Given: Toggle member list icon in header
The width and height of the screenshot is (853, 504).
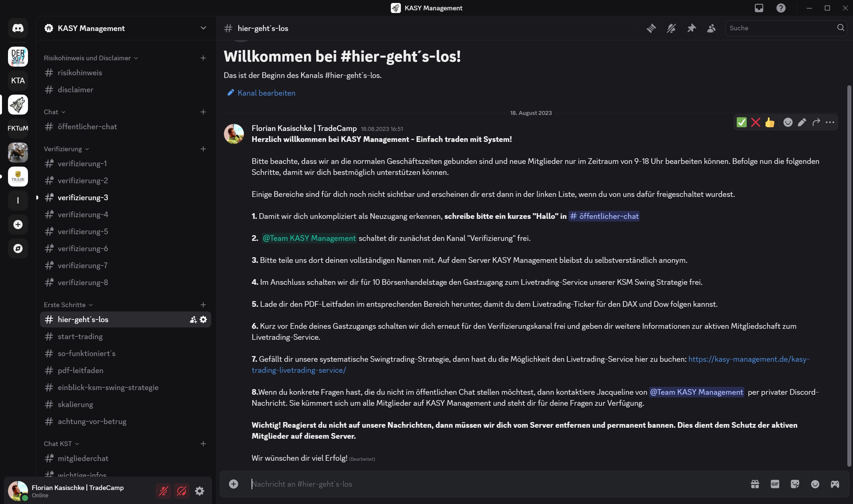Looking at the screenshot, I should point(711,28).
